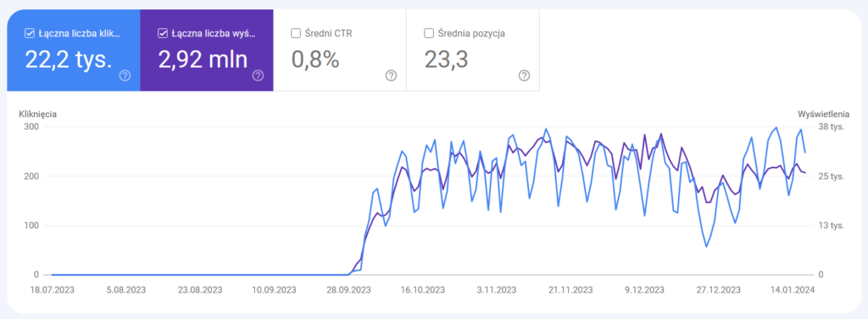Click the Kliknięcia axis title
This screenshot has height=319, width=868.
[38, 114]
